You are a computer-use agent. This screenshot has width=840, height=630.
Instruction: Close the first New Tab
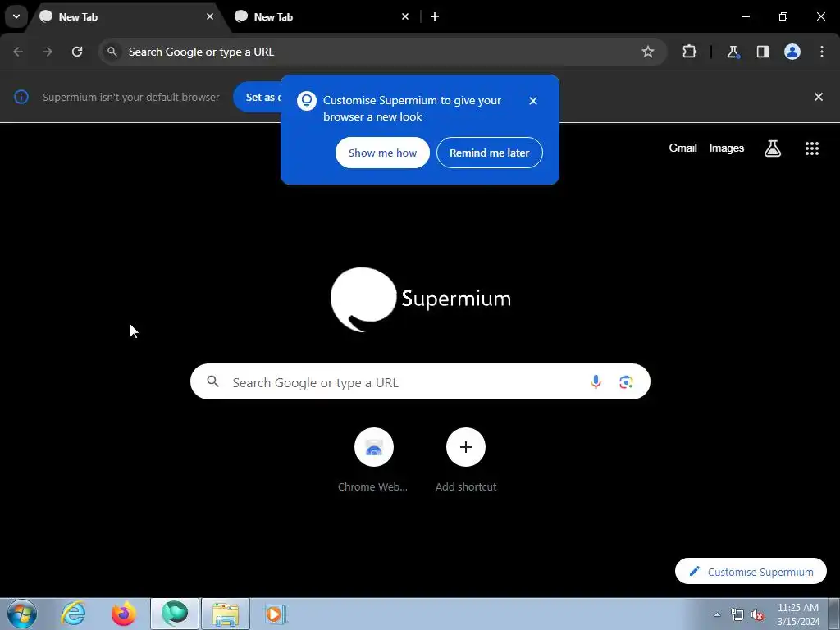click(x=210, y=16)
